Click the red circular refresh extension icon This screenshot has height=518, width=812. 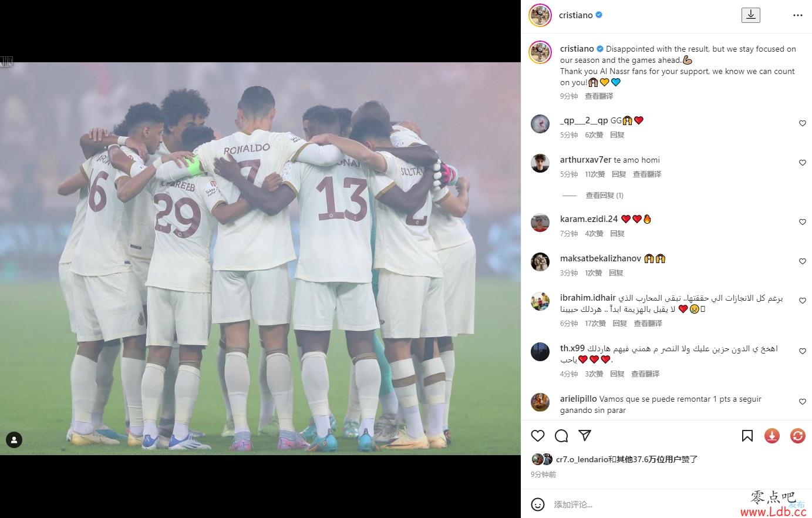tap(798, 436)
